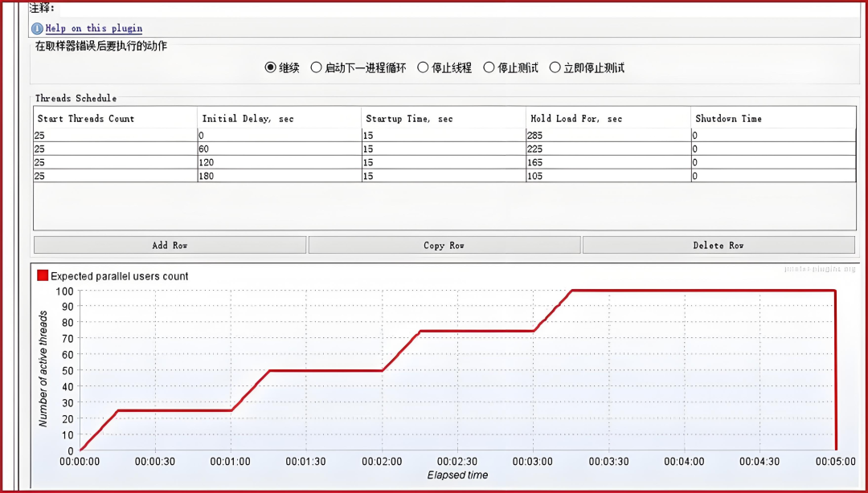Viewport: 868px width, 493px height.
Task: Click the Hold Load For, sec column header
Action: coord(608,118)
